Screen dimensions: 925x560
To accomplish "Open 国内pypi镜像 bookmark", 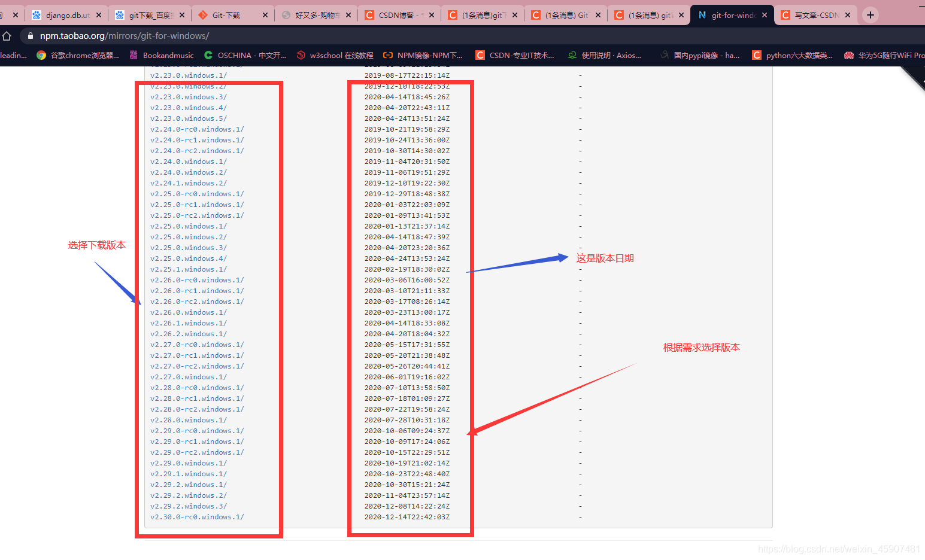I will pos(700,55).
